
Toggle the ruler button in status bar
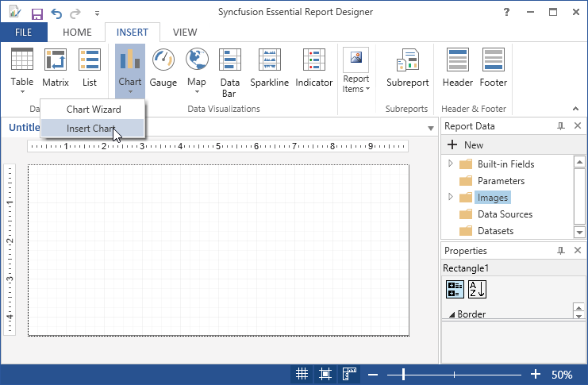tap(349, 374)
